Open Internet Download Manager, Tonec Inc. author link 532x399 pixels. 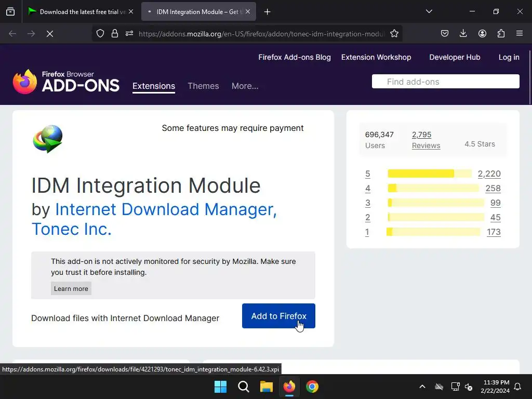pyautogui.click(x=154, y=219)
